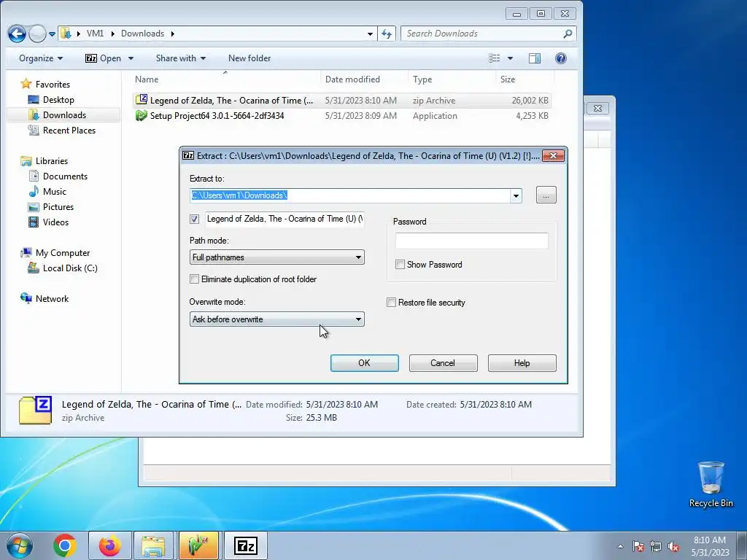This screenshot has width=747, height=560.
Task: Open Recent Places in Favorites
Action: coord(69,130)
